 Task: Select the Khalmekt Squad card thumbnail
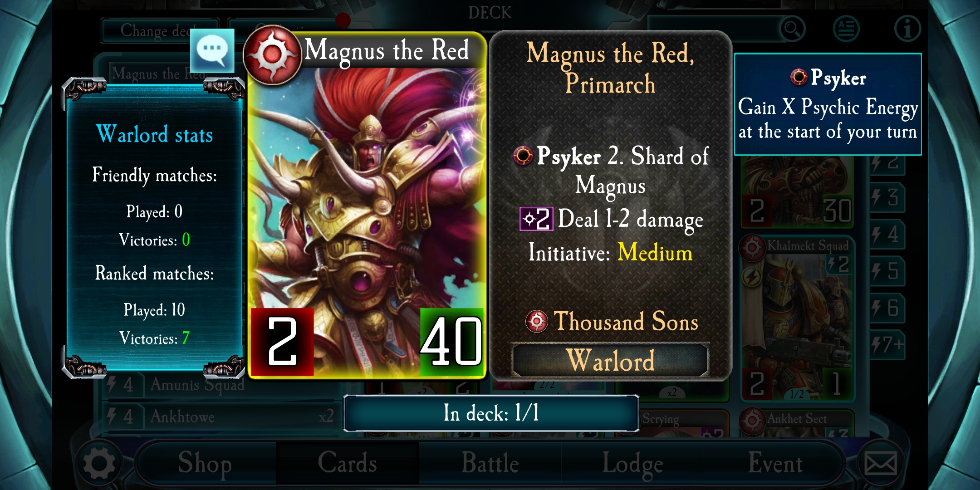click(x=797, y=318)
